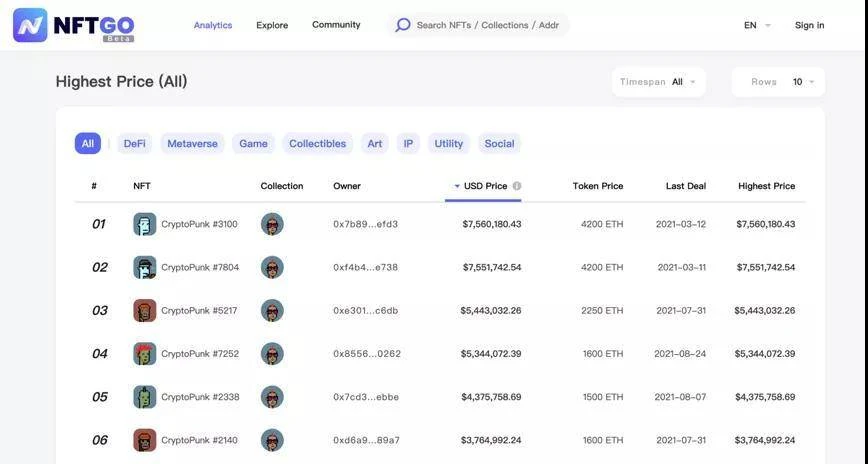
Task: Click collection icon in CryptoPunk #2338 row
Action: [272, 397]
